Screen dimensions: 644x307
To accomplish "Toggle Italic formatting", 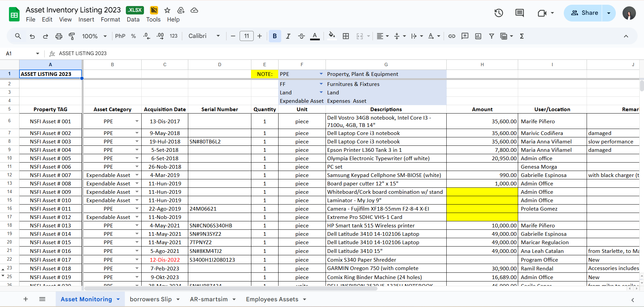I will coord(288,36).
